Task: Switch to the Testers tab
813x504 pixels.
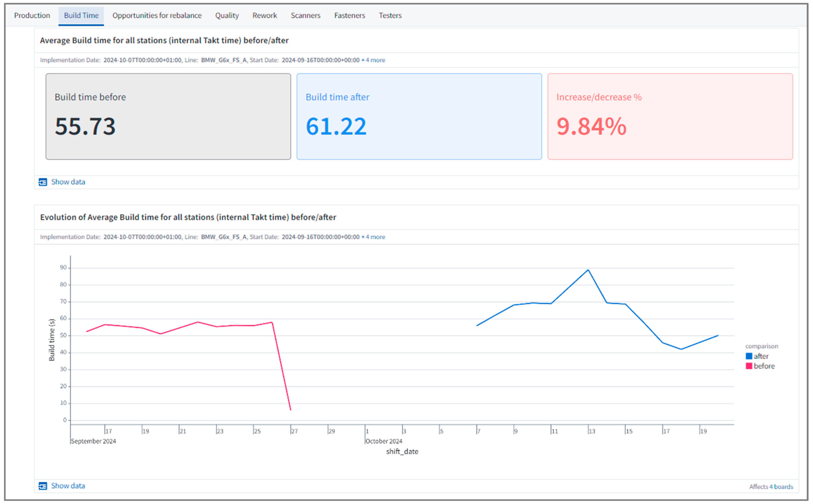Action: [390, 15]
